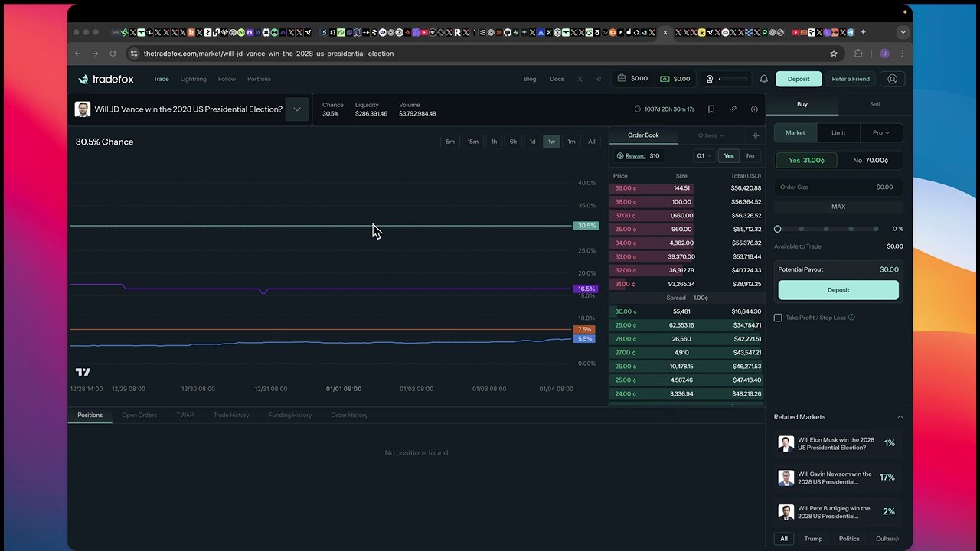This screenshot has width=980, height=551.
Task: Open the browser menu three dots
Action: (902, 54)
